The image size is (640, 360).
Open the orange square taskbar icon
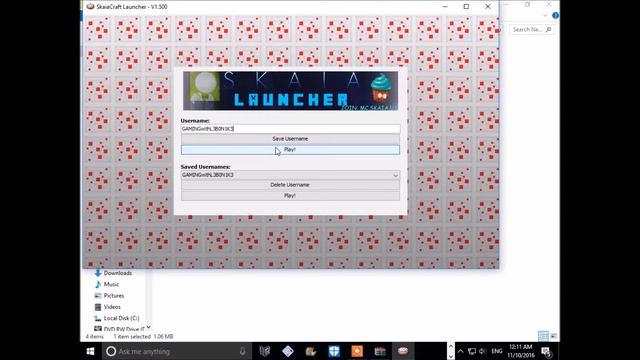coord(357,351)
